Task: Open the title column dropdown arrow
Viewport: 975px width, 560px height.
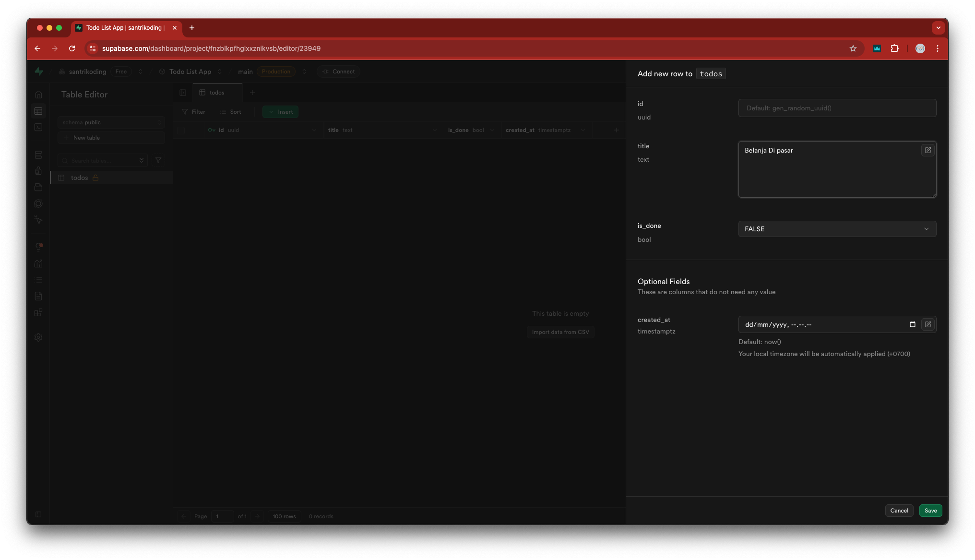Action: click(434, 130)
